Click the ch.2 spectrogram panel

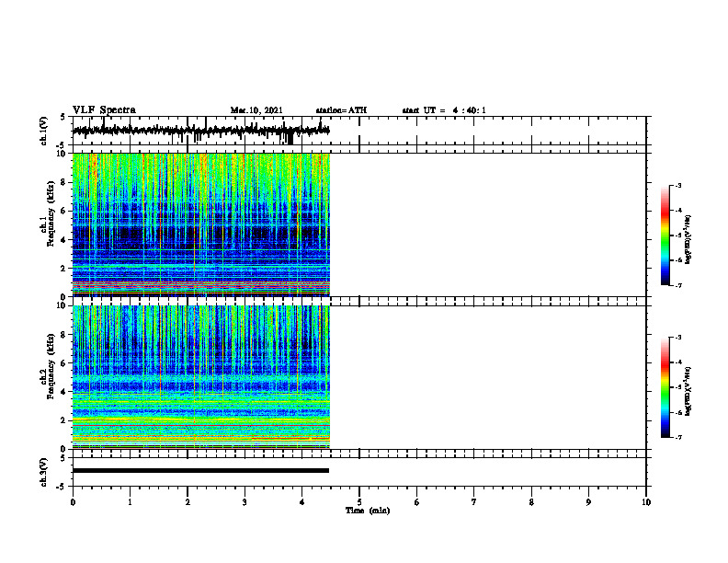point(201,377)
